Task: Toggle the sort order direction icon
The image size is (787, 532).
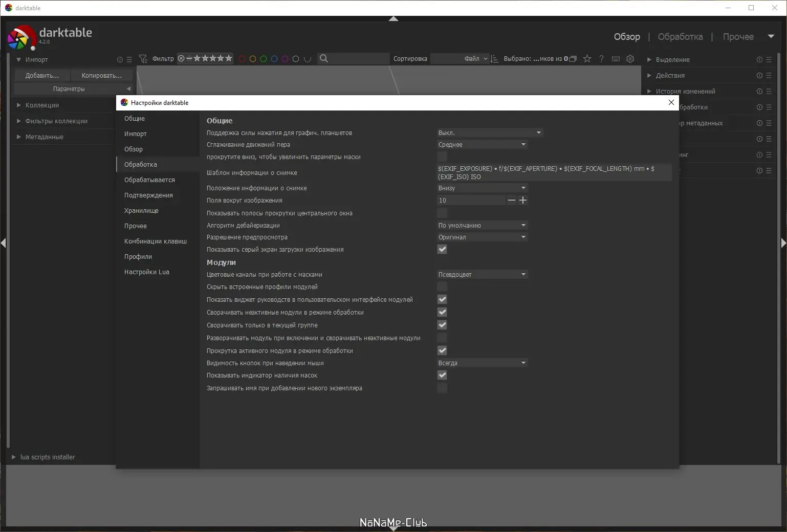Action: pos(494,59)
